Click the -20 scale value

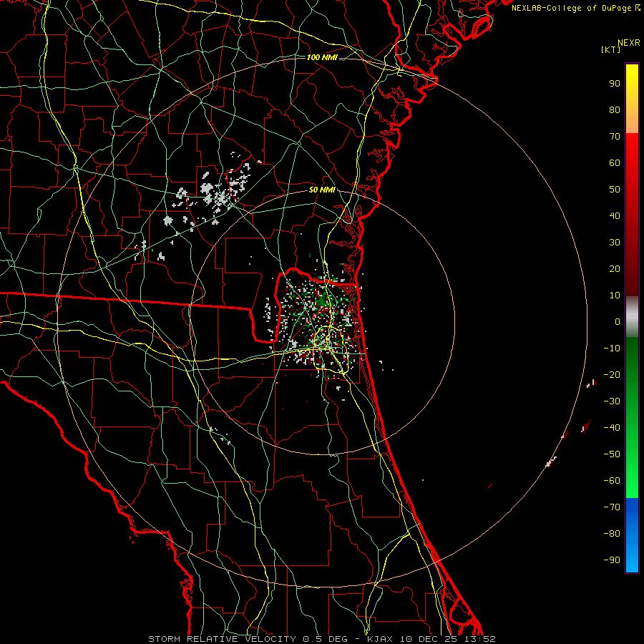612,374
